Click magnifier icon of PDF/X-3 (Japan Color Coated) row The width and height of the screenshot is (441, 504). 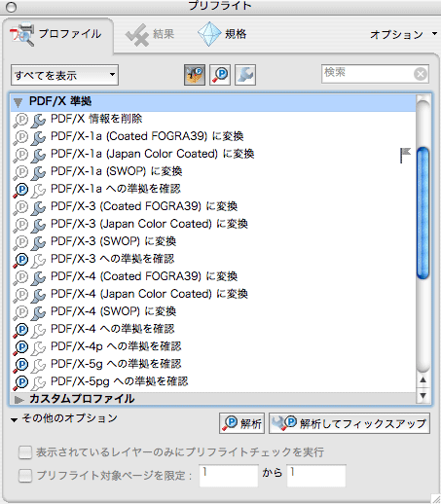[x=20, y=225]
